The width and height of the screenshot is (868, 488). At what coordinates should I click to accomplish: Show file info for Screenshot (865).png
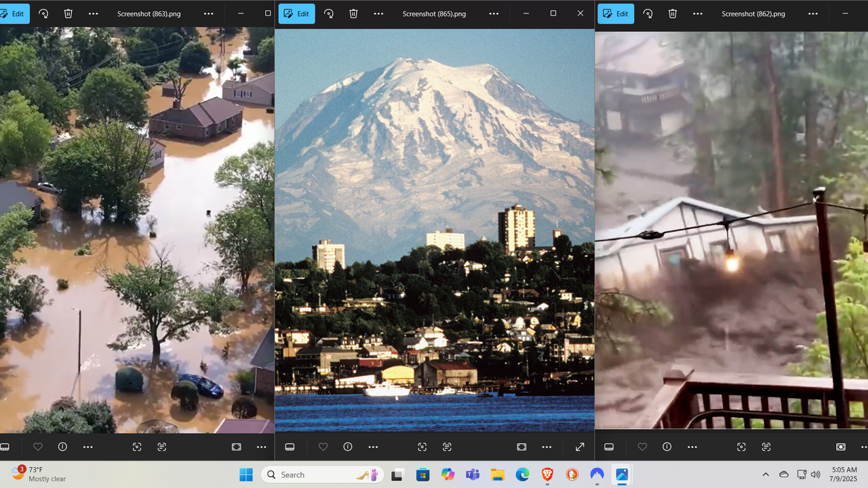[348, 447]
